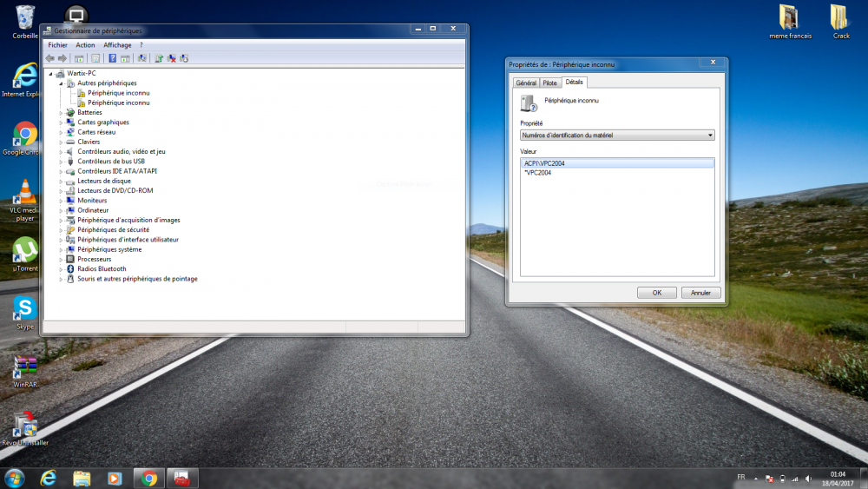Screen dimensions: 868x489
Task: Click the Disable device toolbar icon with down arrow
Action: (x=184, y=58)
